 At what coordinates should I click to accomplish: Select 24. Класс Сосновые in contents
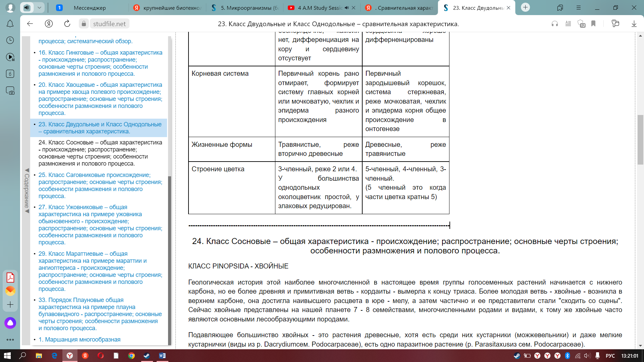[100, 153]
